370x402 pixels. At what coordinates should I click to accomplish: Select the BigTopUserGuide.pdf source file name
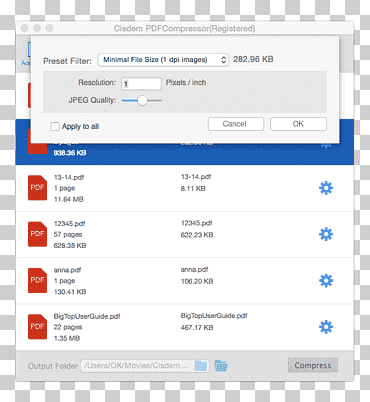point(87,316)
